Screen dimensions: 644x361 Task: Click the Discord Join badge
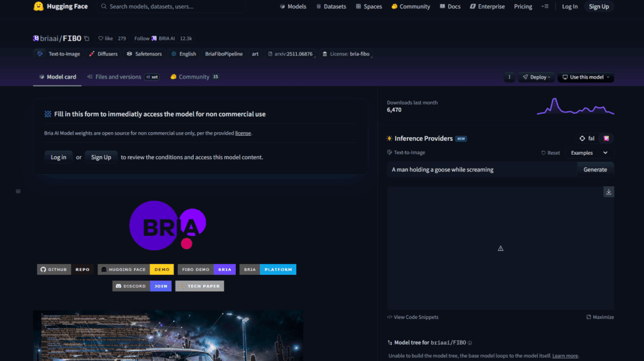(x=142, y=286)
